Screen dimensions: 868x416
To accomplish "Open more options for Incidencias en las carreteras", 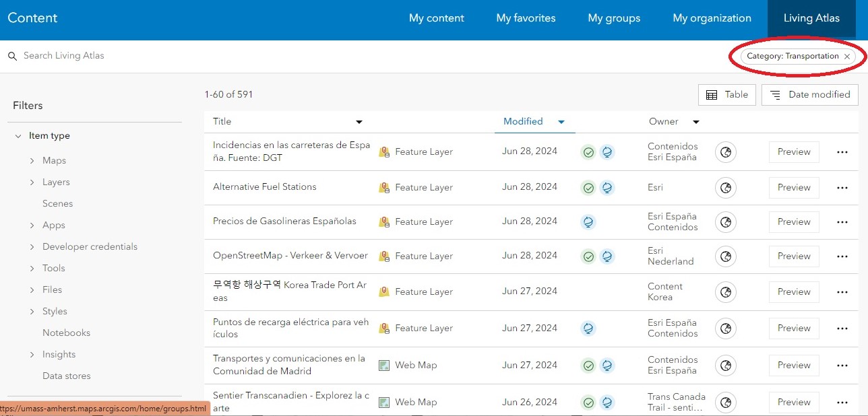I will coord(842,152).
